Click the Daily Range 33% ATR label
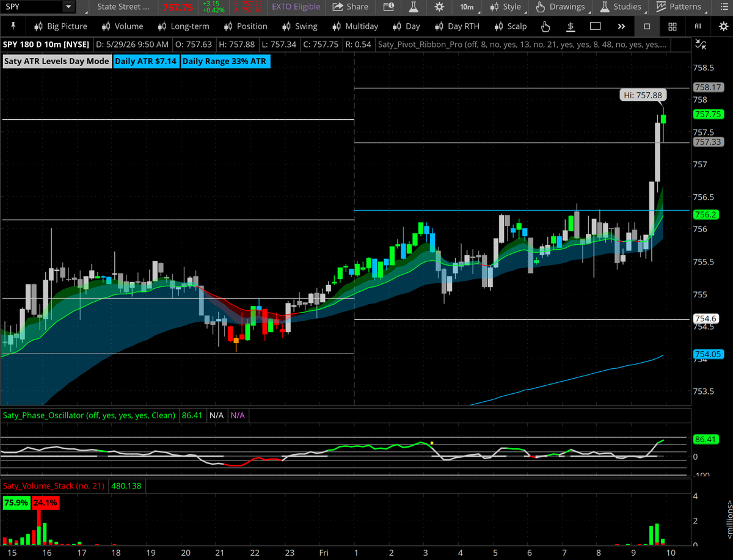The image size is (733, 560). click(224, 61)
